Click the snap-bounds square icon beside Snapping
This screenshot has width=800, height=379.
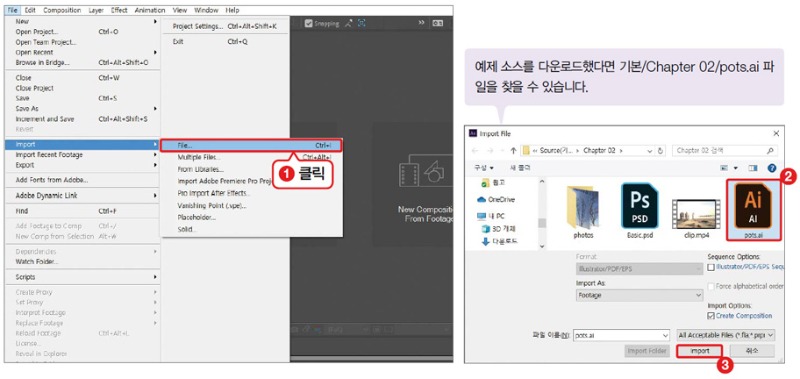pos(362,23)
